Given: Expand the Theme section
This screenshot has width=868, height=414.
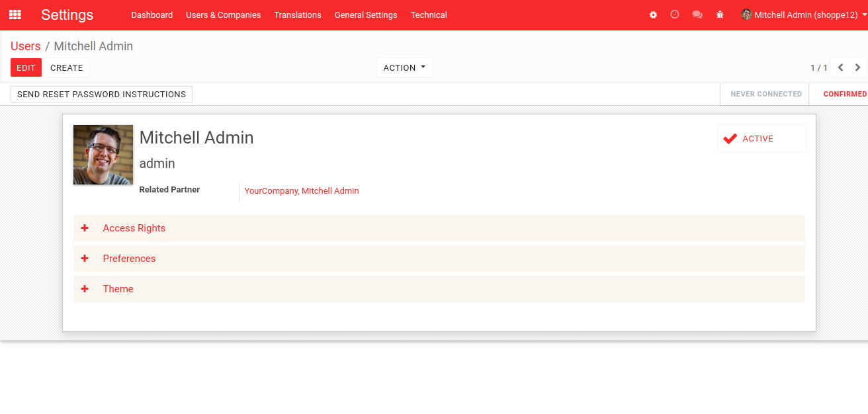Looking at the screenshot, I should pos(439,289).
